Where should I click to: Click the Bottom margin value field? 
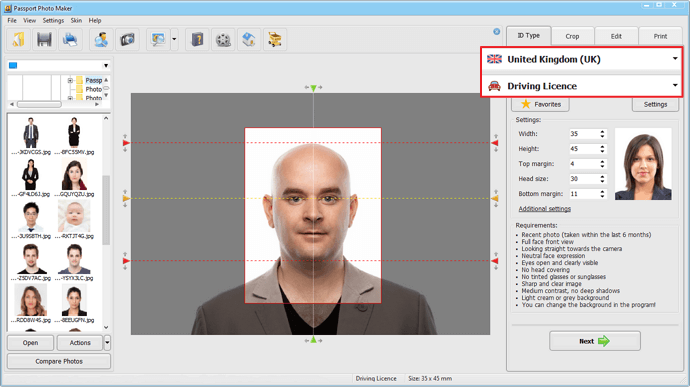pyautogui.click(x=584, y=194)
